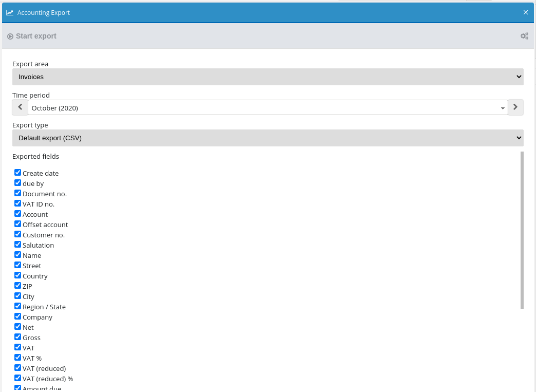This screenshot has height=392, width=536.
Task: Toggle the VAT ID no. checkbox
Action: 18,203
